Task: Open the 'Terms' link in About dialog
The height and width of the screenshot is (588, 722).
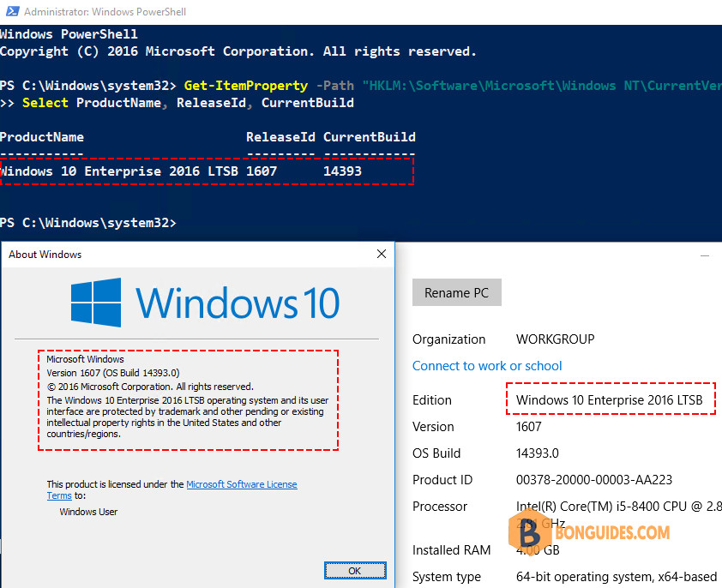Action: click(59, 496)
